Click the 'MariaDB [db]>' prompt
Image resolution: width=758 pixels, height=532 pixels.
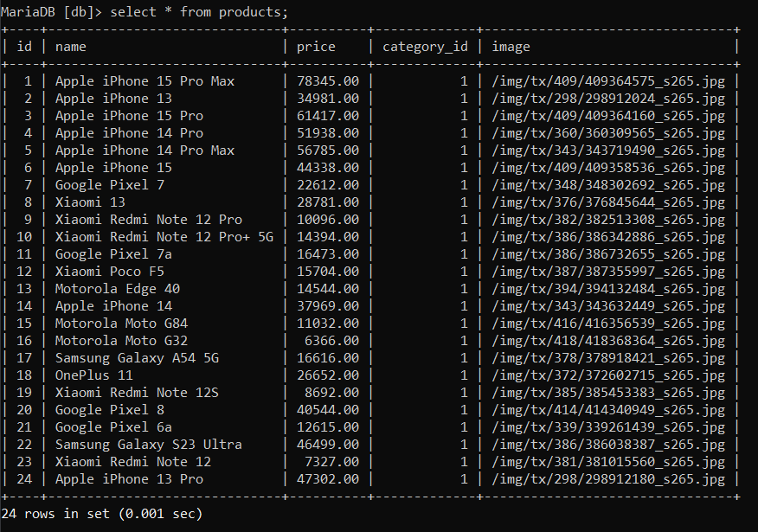(x=51, y=12)
